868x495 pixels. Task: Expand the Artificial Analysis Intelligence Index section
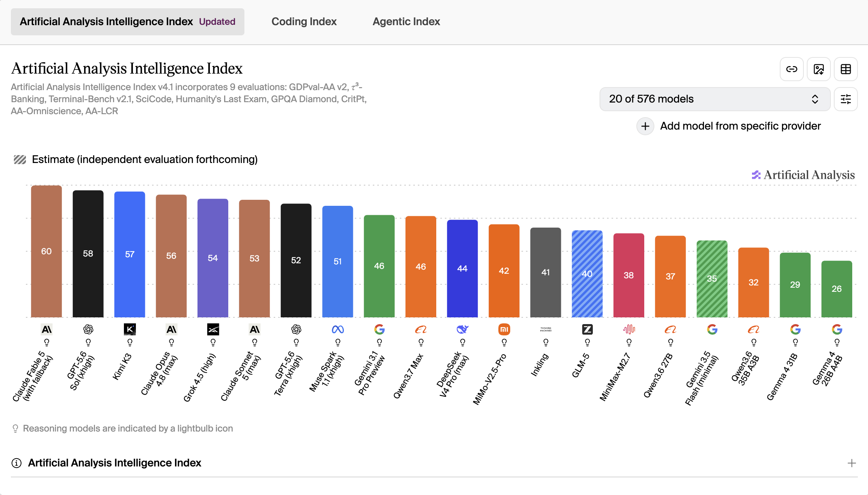tap(851, 463)
